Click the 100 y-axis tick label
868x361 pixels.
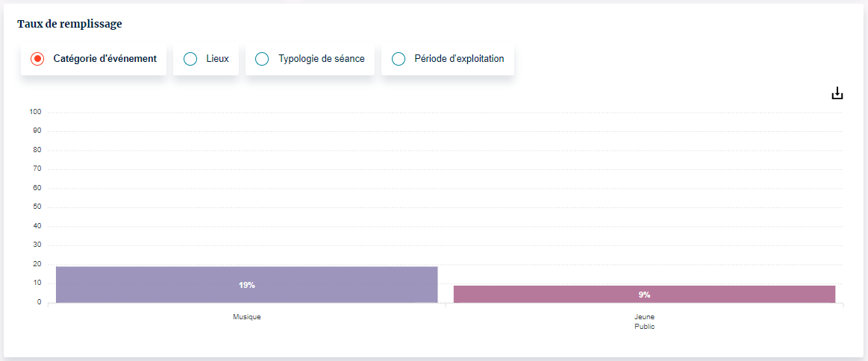[35, 112]
